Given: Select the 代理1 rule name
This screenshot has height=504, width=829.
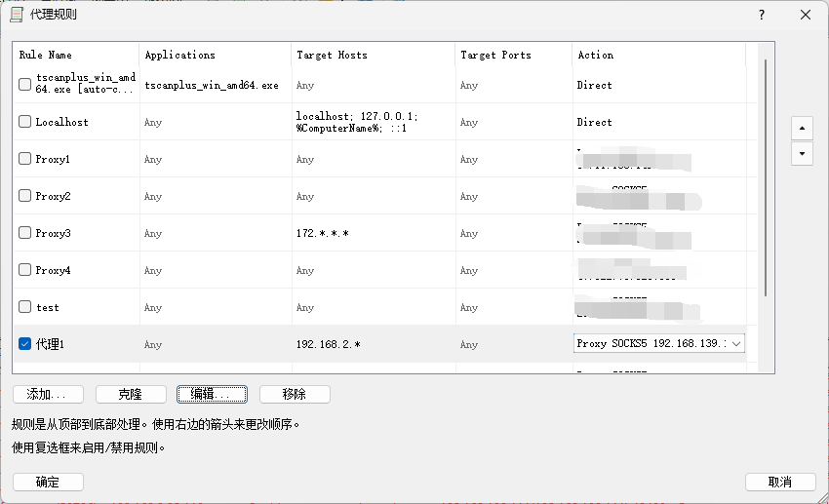Looking at the screenshot, I should [50, 344].
